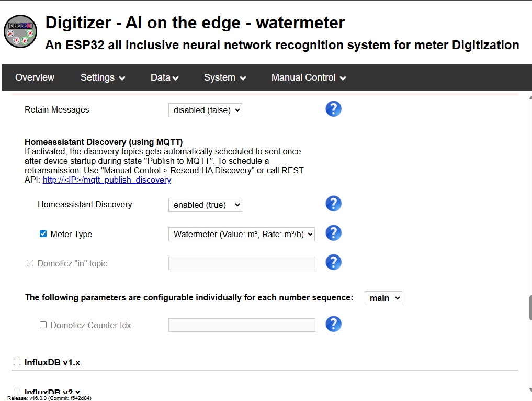Open the Retain Messages dropdown
Image resolution: width=532 pixels, height=401 pixels.
205,110
